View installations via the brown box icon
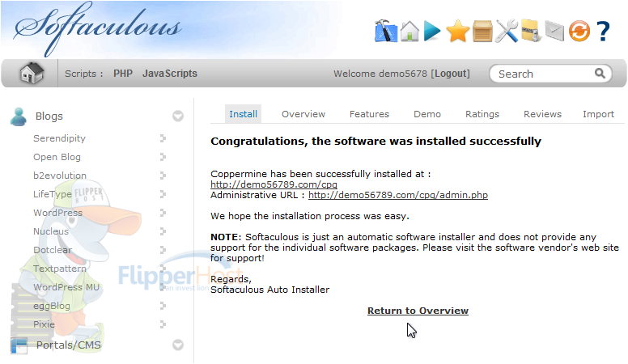 click(482, 32)
